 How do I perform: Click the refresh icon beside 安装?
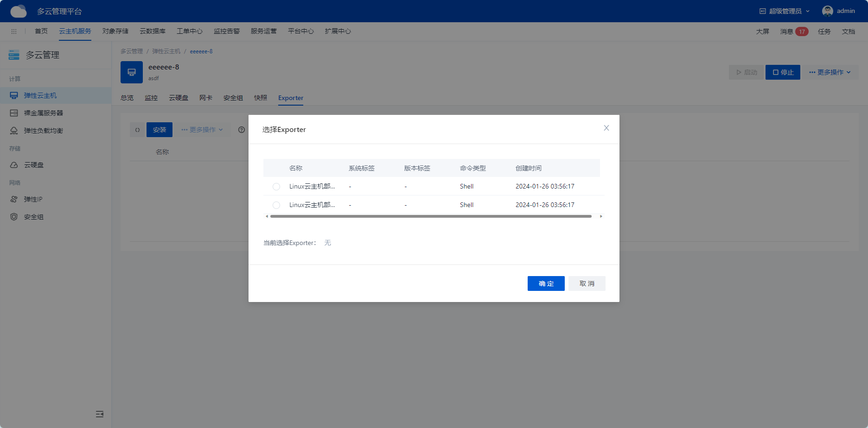coord(137,130)
